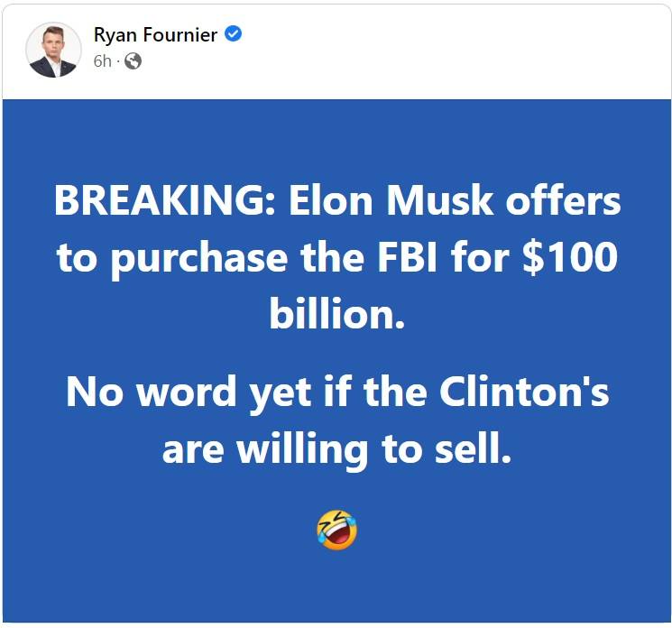Click the word BREAKING in the post
This screenshot has height=628, width=672.
pyautogui.click(x=166, y=200)
